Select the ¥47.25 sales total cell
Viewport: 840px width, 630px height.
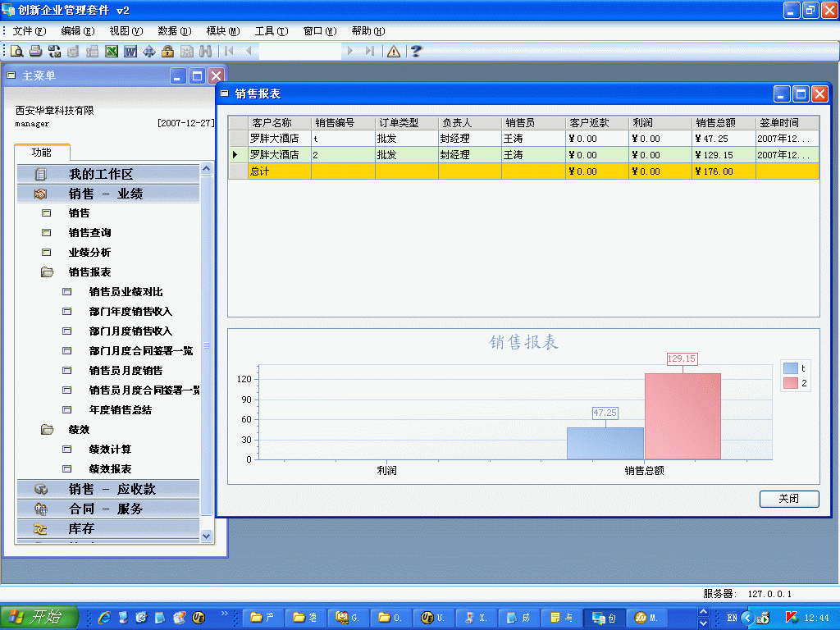pyautogui.click(x=724, y=139)
